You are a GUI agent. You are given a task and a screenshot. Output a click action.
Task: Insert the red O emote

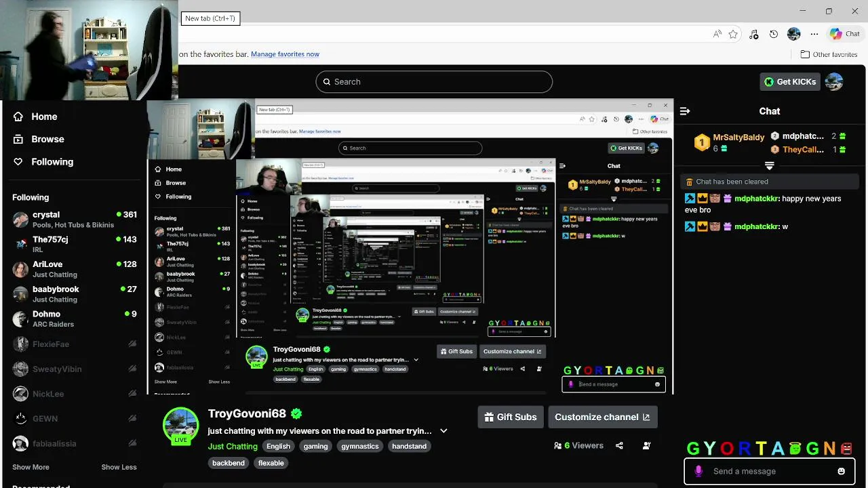tap(727, 448)
